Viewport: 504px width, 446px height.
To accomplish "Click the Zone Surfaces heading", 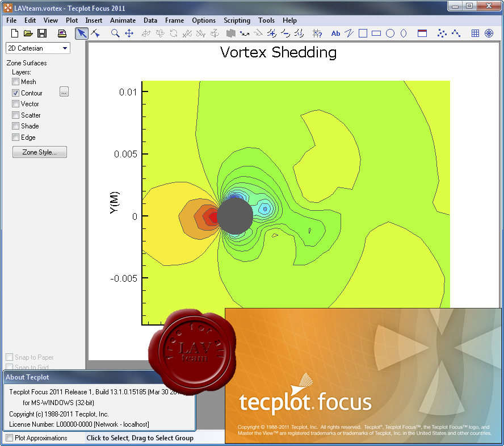I will [x=26, y=63].
